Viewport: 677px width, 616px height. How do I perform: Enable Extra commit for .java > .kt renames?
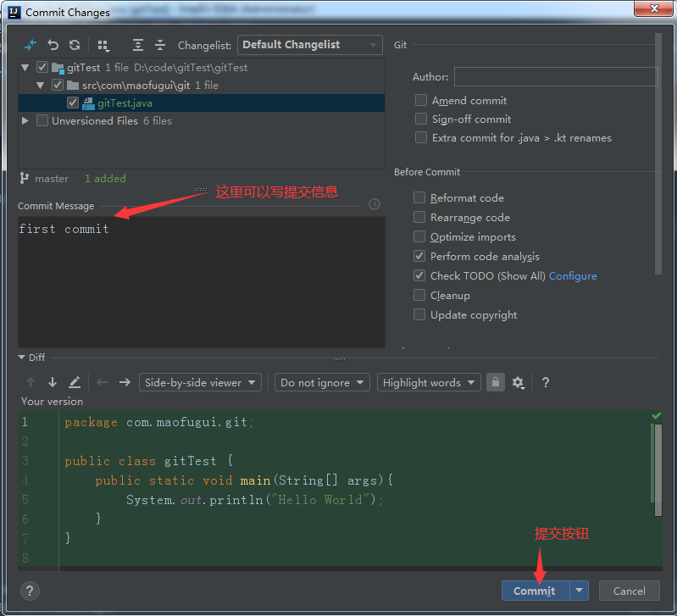point(421,137)
